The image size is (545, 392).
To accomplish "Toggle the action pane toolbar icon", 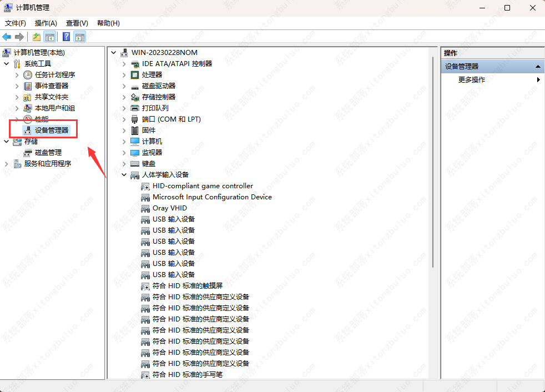I will 80,37.
